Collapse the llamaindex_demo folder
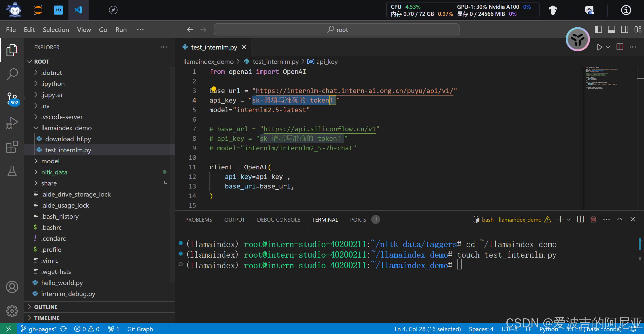 pos(66,128)
